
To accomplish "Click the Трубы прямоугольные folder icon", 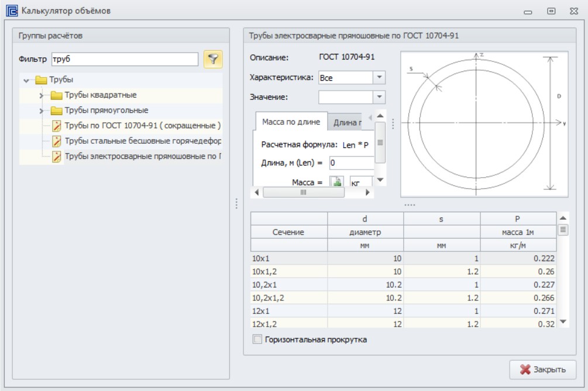I will click(x=56, y=110).
